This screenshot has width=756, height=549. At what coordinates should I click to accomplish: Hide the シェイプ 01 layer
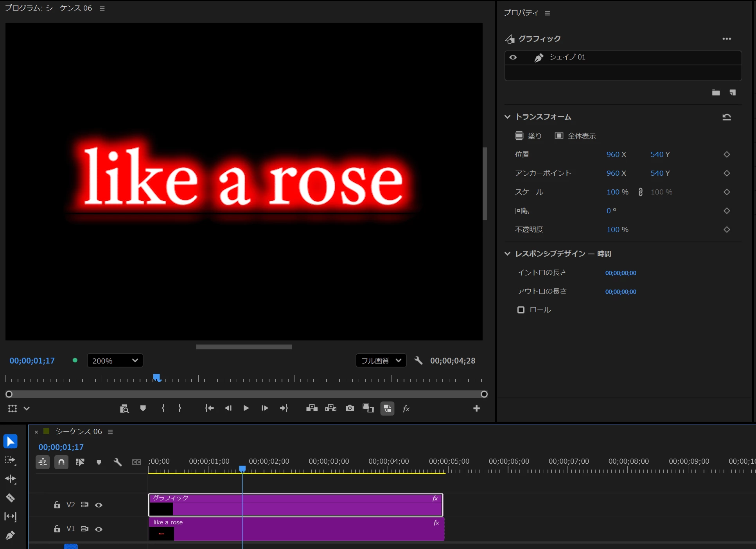point(513,57)
